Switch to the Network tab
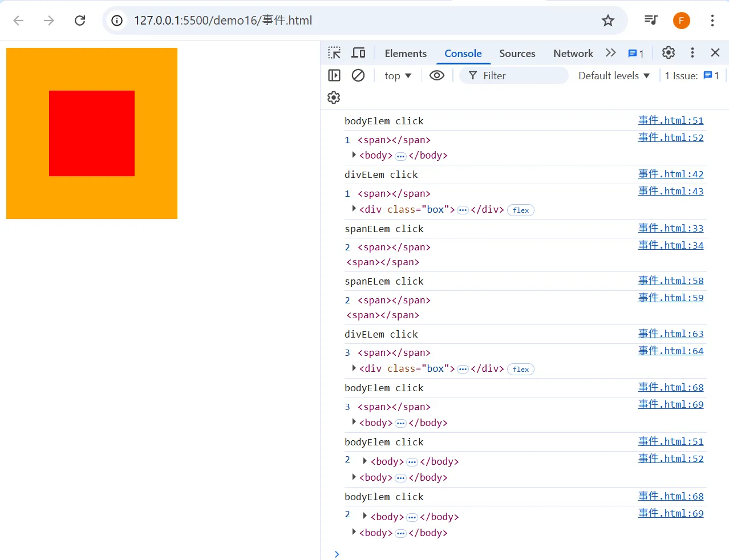The image size is (729, 560). [573, 54]
